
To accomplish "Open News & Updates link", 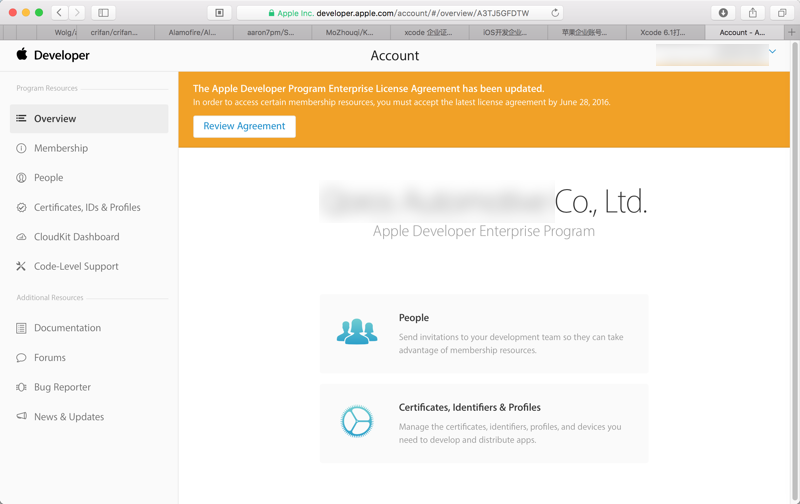I will pos(69,417).
